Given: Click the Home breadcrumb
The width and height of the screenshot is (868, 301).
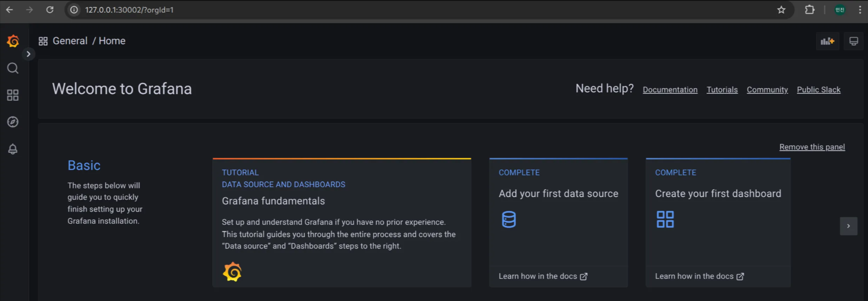Looking at the screenshot, I should click(112, 41).
